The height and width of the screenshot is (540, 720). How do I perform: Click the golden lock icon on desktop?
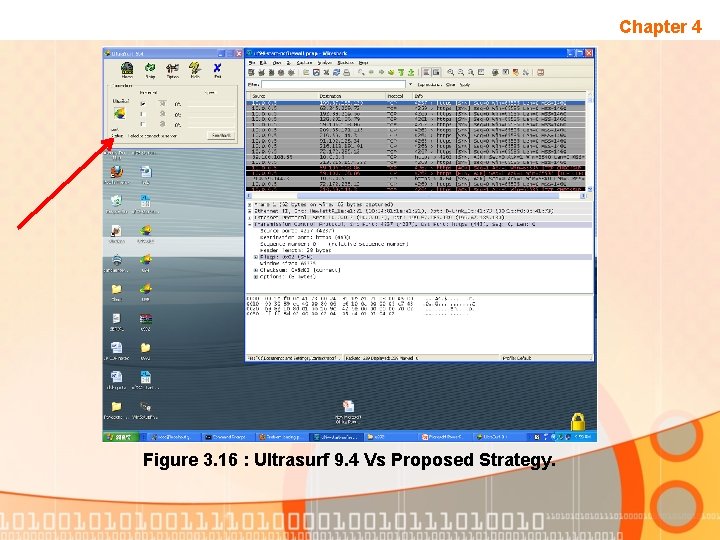pyautogui.click(x=578, y=421)
